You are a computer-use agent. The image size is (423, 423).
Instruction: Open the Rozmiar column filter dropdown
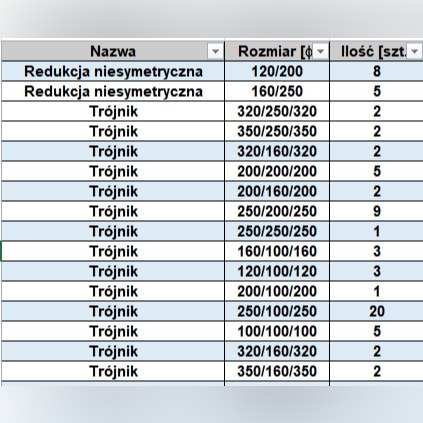pos(321,52)
